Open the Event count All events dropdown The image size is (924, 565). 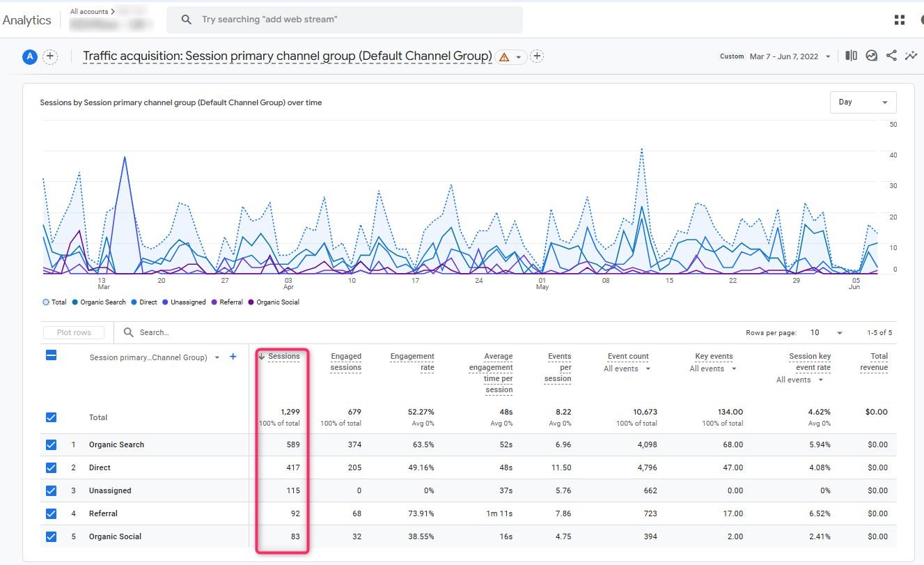(x=627, y=369)
